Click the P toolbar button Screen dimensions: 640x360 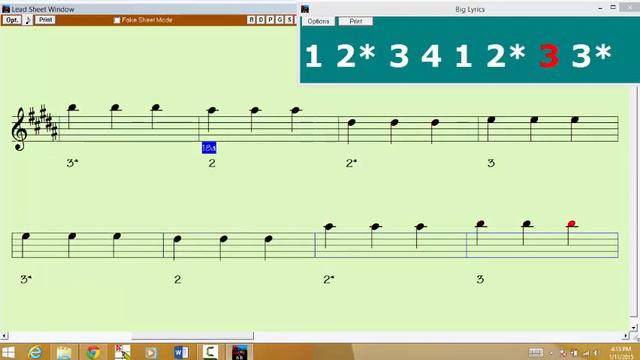point(270,20)
